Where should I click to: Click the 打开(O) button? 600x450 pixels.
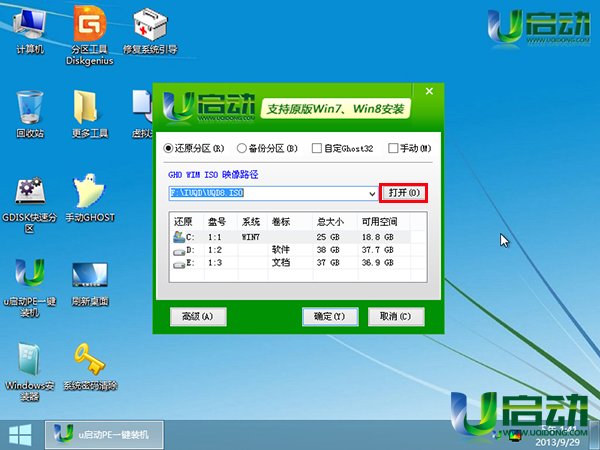pos(404,193)
